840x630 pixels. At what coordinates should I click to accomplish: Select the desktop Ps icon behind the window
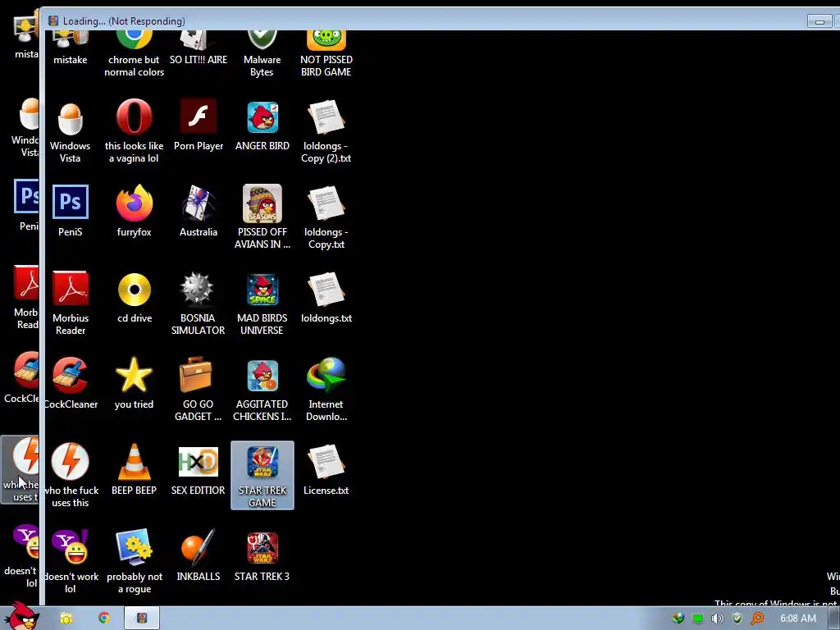click(26, 196)
